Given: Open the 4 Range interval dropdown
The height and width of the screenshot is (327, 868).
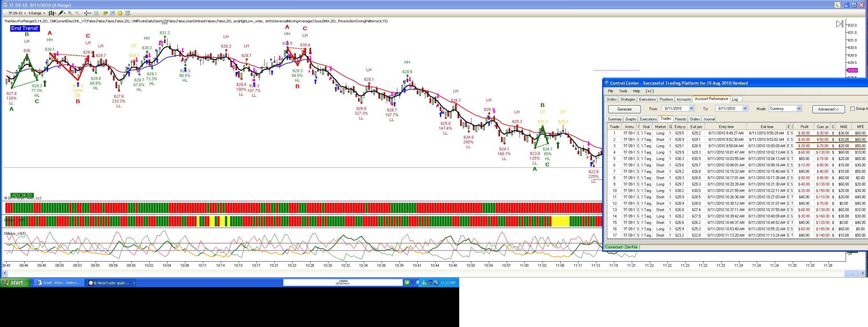Looking at the screenshot, I should [36, 13].
